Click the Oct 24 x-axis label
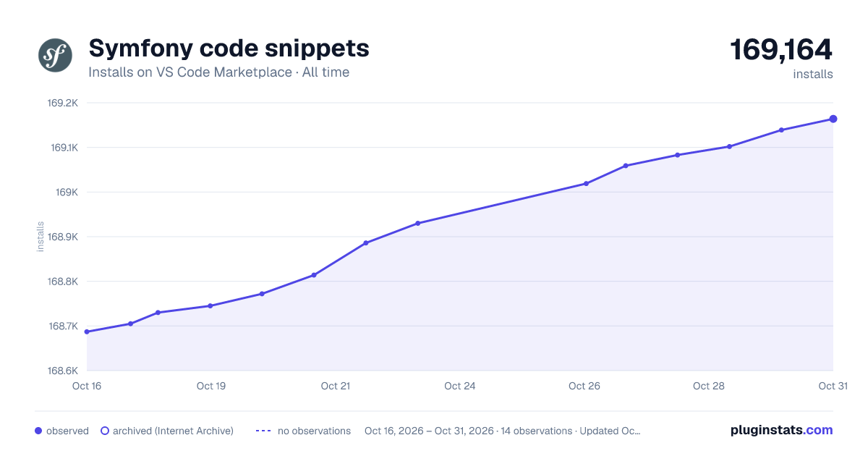The width and height of the screenshot is (868, 456). 460,386
